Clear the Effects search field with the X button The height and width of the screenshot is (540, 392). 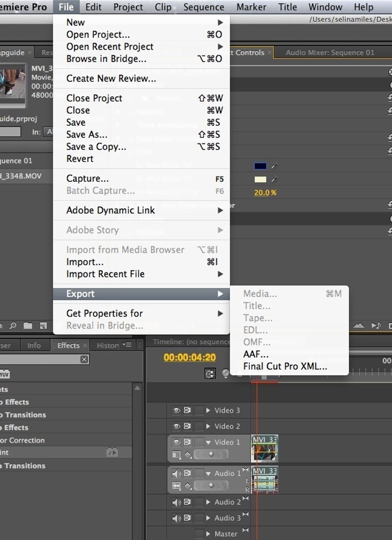pos(84,359)
